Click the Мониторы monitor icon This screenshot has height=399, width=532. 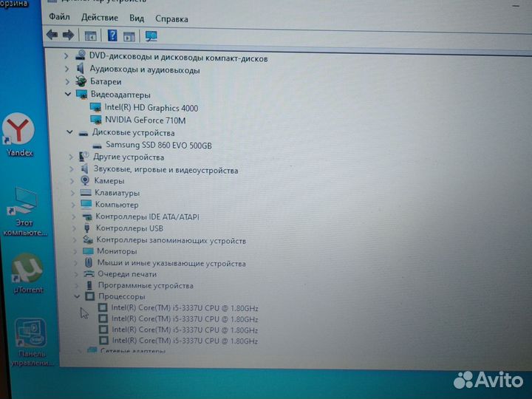[x=88, y=251]
